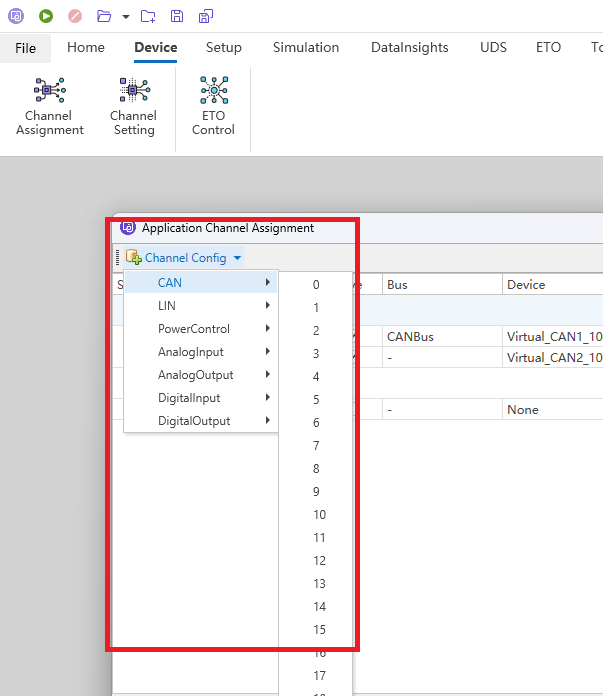Click the red Stop icon

pyautogui.click(x=75, y=16)
